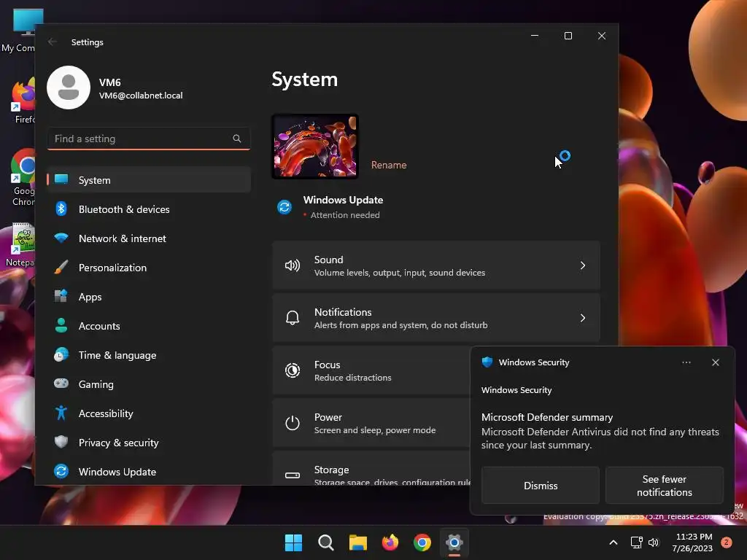Click the Gaming controller icon

[61, 384]
